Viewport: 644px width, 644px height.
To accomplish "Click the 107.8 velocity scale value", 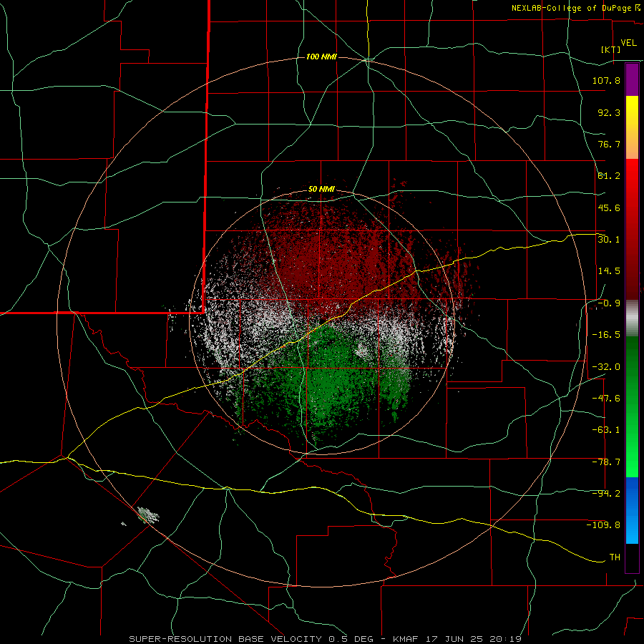I will point(606,80).
